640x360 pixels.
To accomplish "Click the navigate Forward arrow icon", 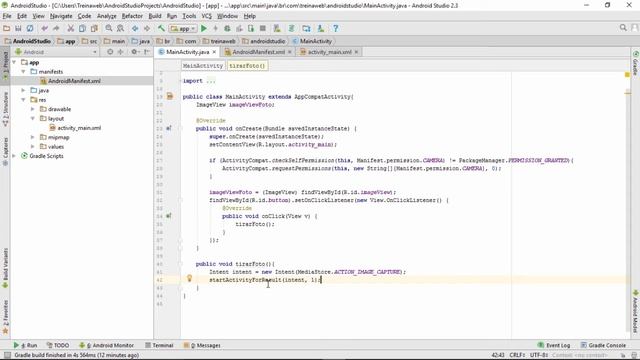I will 147,29.
